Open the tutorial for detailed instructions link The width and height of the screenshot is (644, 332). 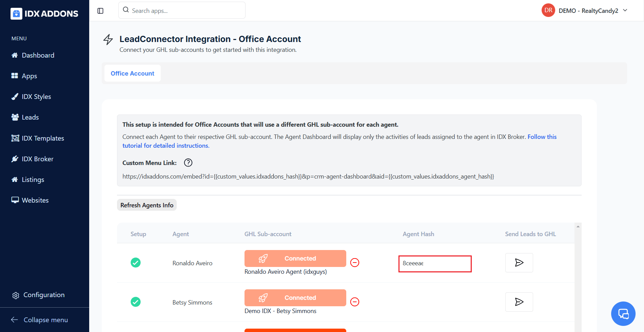pyautogui.click(x=166, y=146)
